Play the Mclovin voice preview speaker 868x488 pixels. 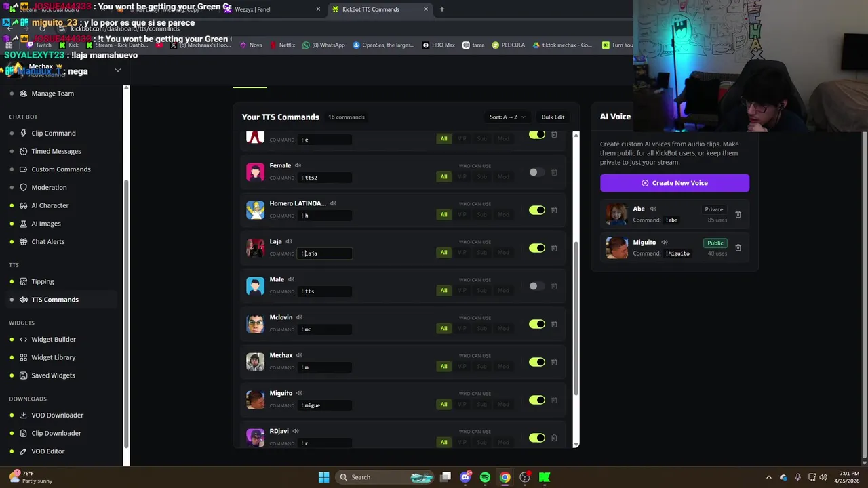(299, 317)
